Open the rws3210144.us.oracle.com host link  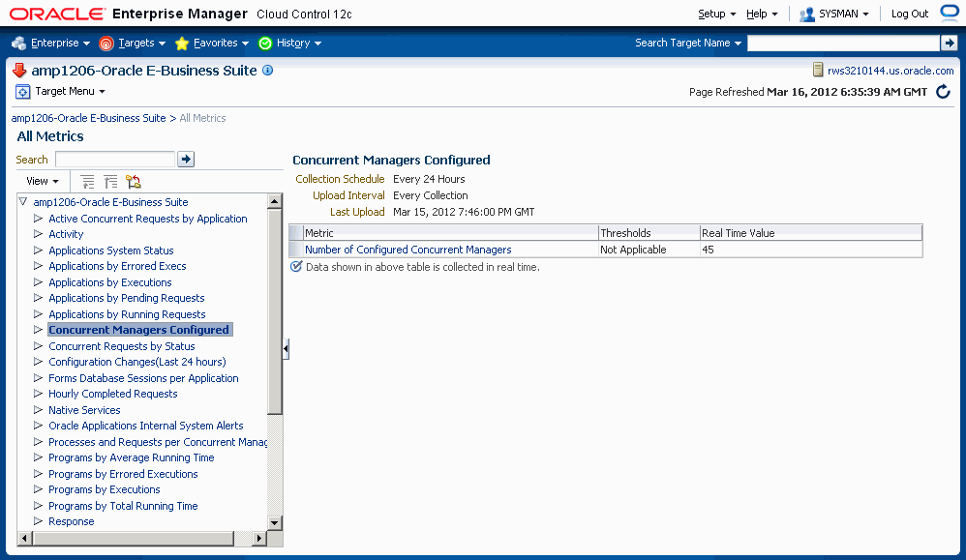click(x=891, y=71)
